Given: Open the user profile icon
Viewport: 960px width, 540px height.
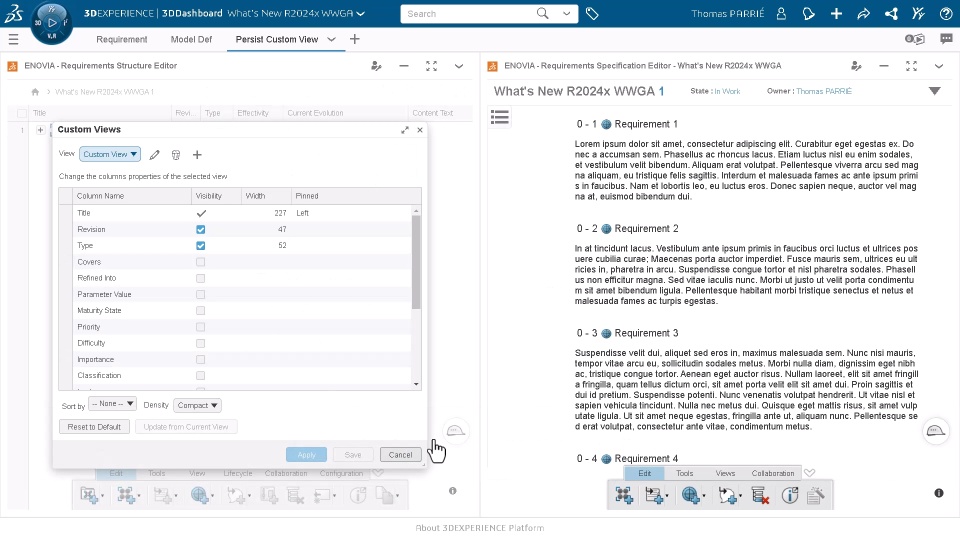Looking at the screenshot, I should (x=781, y=13).
